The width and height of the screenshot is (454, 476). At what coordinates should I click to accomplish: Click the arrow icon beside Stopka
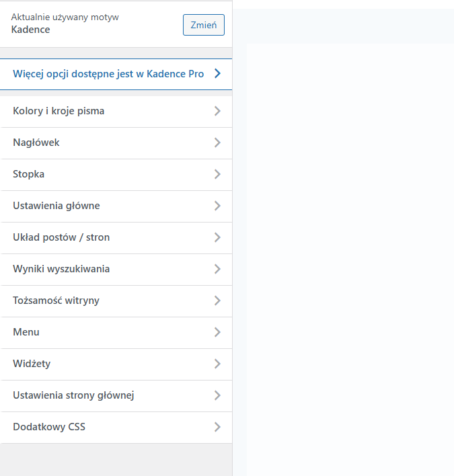click(217, 174)
